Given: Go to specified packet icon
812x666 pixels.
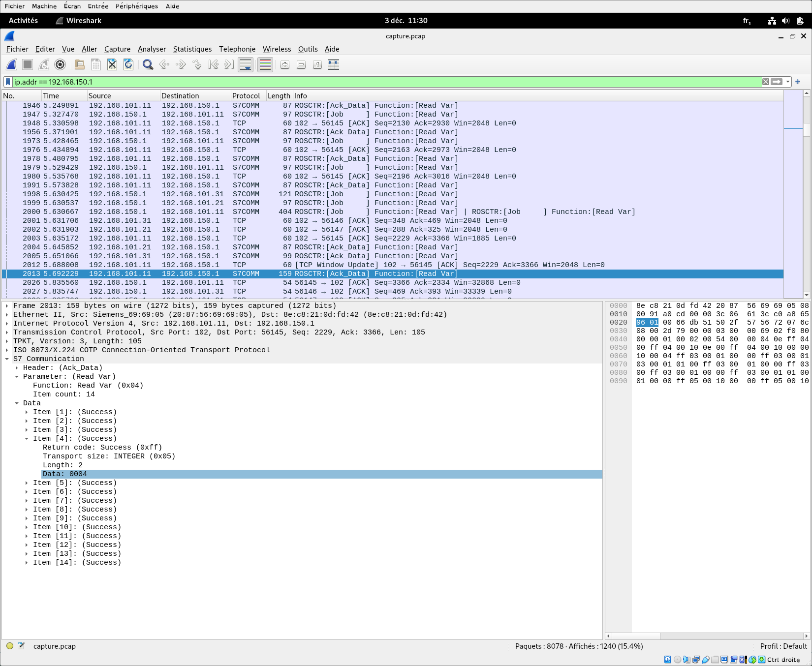Looking at the screenshot, I should tap(197, 64).
